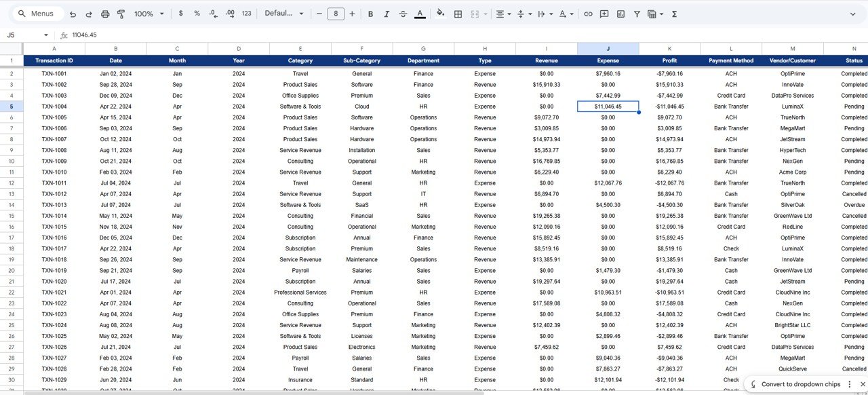Open the Menus search
The image size is (868, 395).
tap(36, 13)
